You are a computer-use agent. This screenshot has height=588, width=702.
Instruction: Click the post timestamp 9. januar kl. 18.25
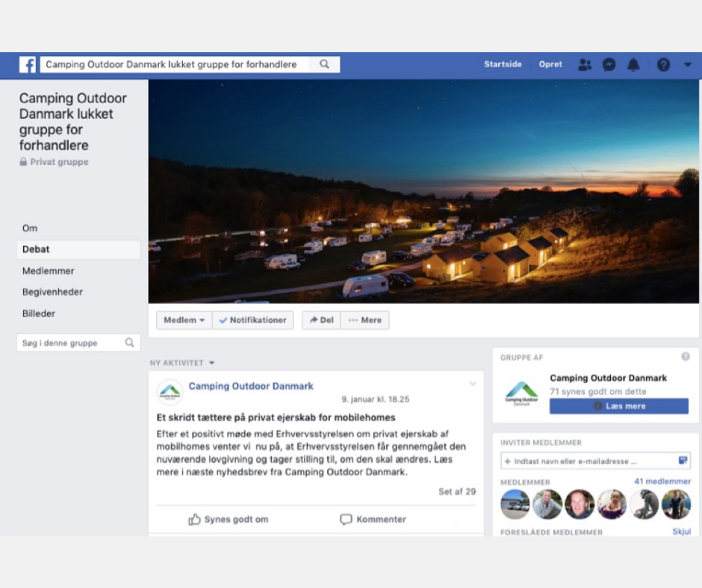click(375, 400)
